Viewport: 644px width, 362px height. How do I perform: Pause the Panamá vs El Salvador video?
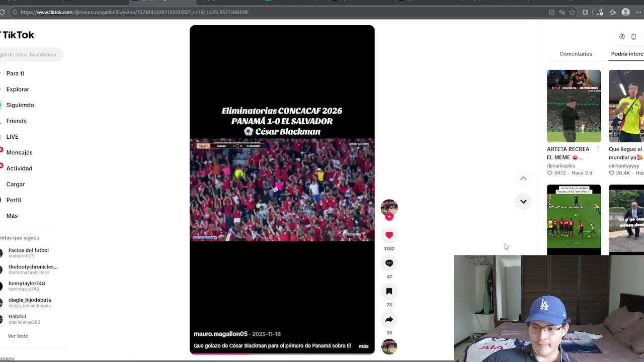click(x=282, y=190)
